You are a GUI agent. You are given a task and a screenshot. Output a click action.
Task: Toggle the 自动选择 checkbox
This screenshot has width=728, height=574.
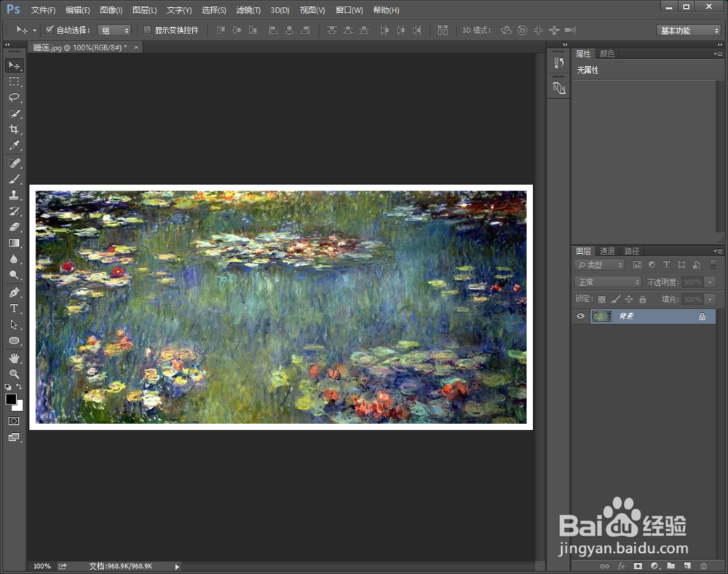(50, 30)
